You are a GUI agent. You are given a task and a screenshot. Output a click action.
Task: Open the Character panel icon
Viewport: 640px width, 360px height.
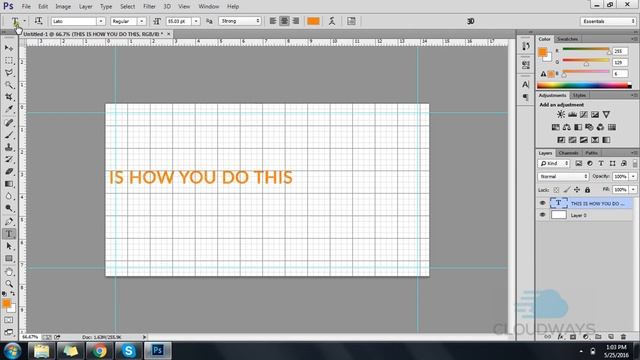point(526,84)
